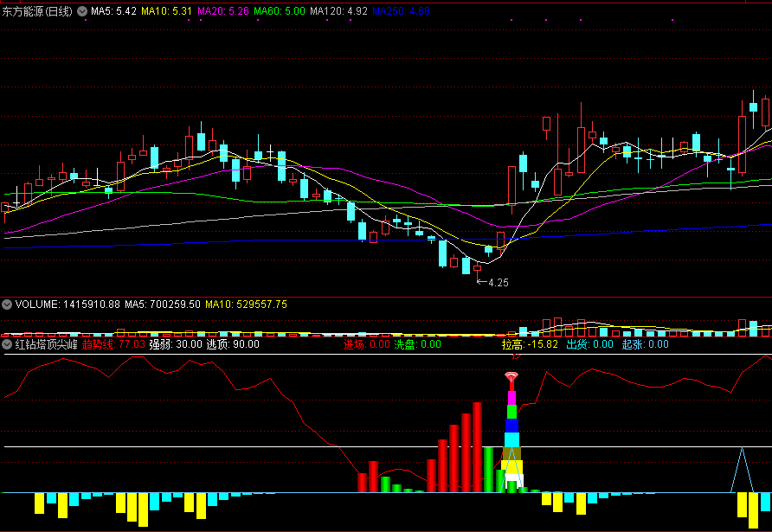The width and height of the screenshot is (772, 532).
Task: Click the VOLUME: 1415910.88 readout
Action: click(x=68, y=304)
